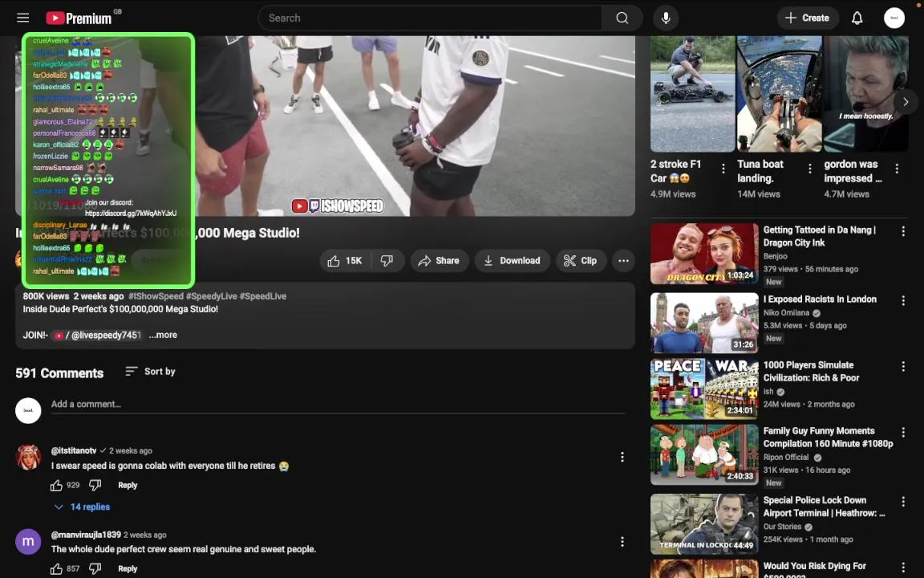Click the 591 Comments heading
This screenshot has width=924, height=578.
(x=59, y=373)
